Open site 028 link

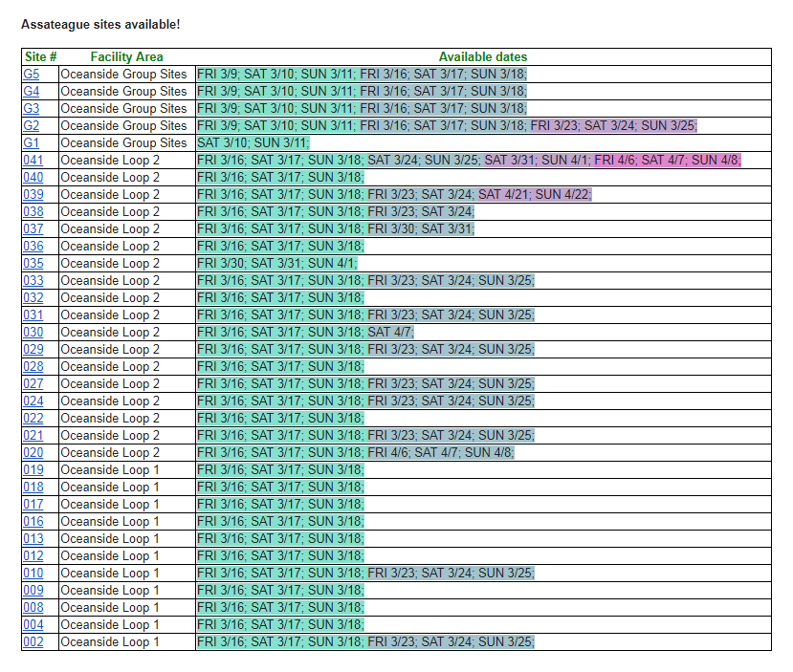[x=33, y=366]
